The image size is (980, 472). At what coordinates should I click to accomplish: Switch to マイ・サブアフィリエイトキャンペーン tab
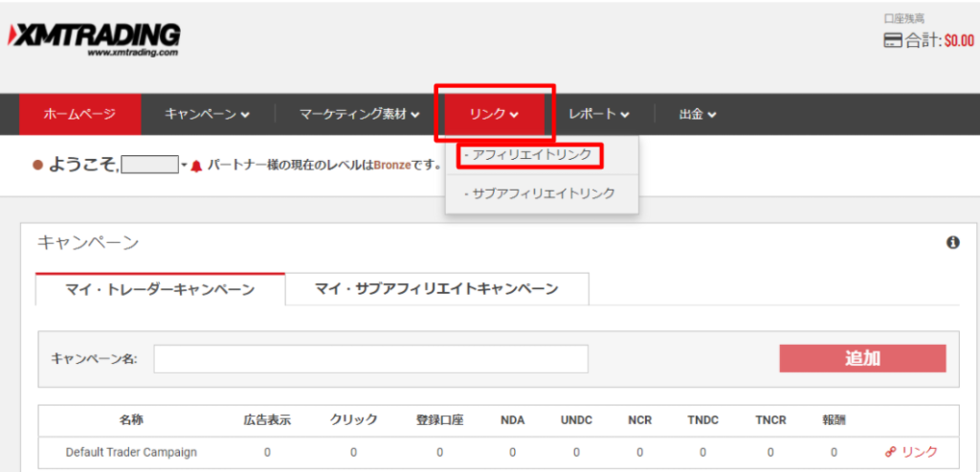coord(436,289)
